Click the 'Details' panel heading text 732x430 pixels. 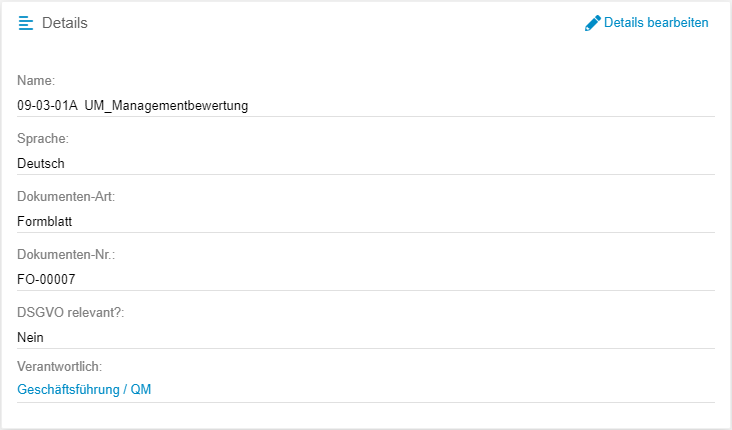[x=65, y=23]
